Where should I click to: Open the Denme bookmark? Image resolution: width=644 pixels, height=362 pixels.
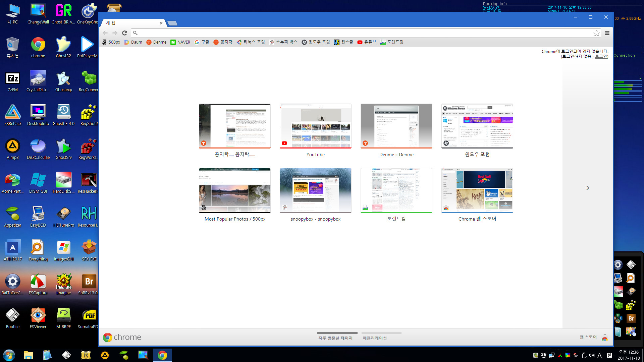(x=156, y=42)
